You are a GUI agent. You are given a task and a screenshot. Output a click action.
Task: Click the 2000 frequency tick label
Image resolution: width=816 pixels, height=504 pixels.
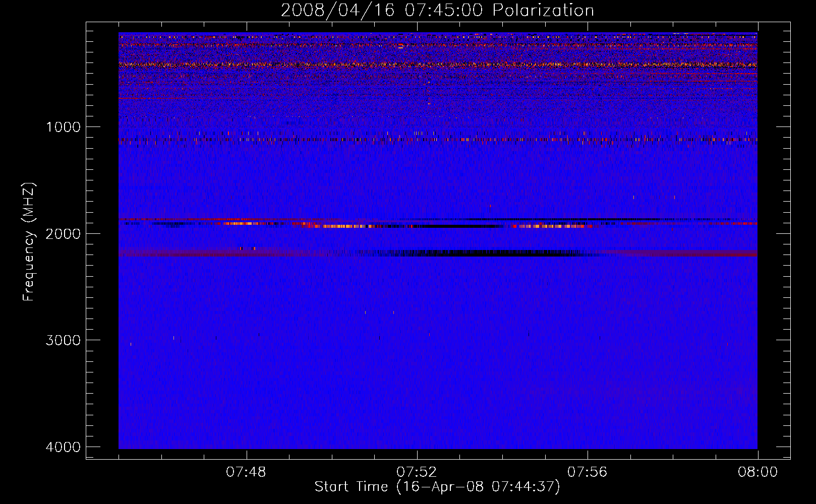point(63,234)
